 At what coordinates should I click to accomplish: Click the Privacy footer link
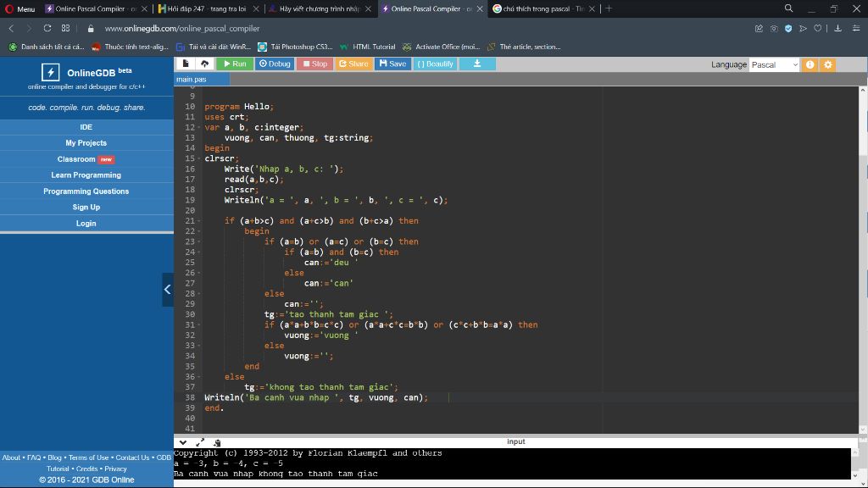[x=115, y=469]
